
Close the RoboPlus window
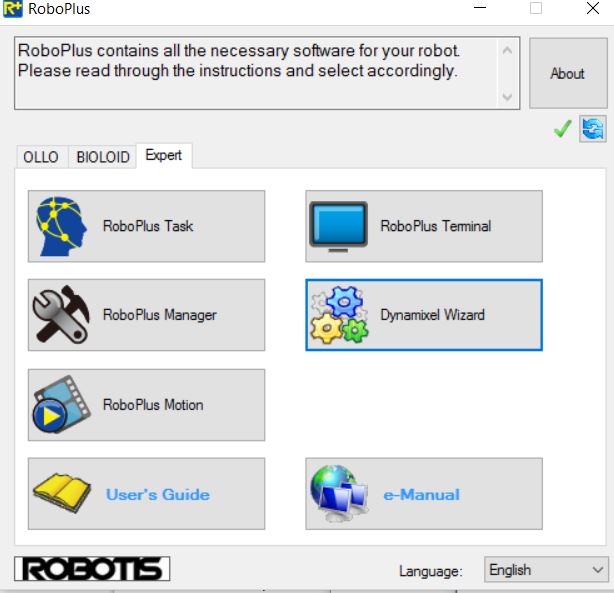pos(593,8)
